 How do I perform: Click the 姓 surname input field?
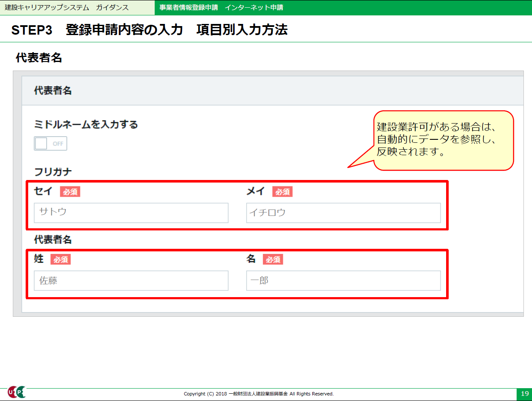131,280
